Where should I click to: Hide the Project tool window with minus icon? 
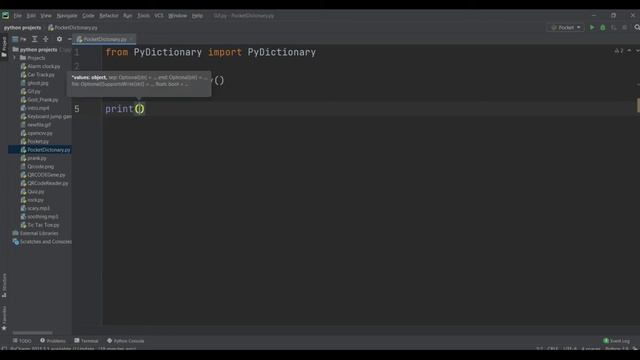click(69, 39)
